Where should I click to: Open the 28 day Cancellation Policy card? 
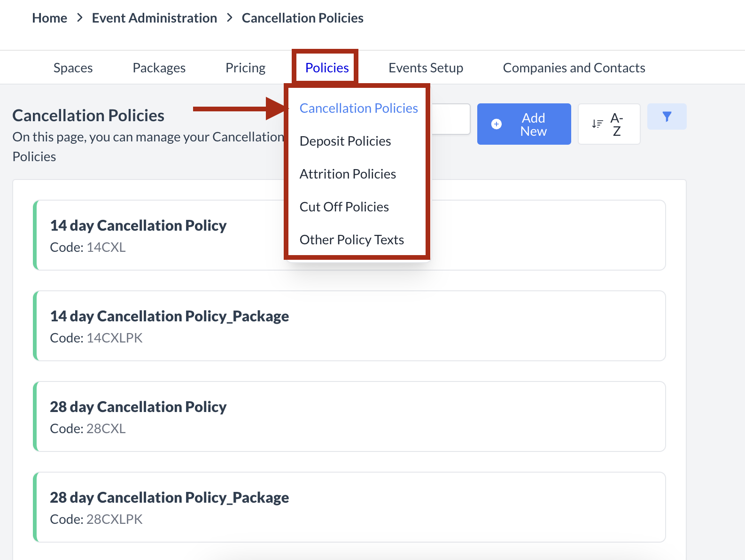(x=350, y=416)
